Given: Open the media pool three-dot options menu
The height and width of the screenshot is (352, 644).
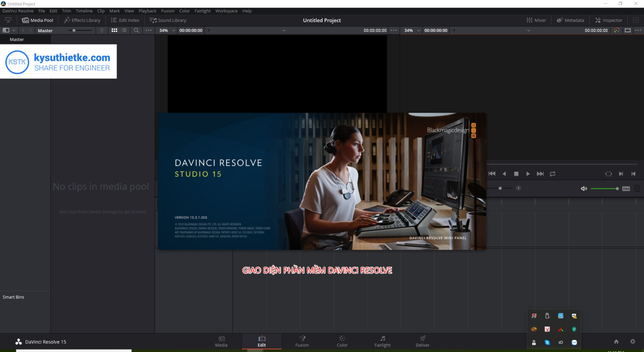Looking at the screenshot, I should tap(148, 30).
